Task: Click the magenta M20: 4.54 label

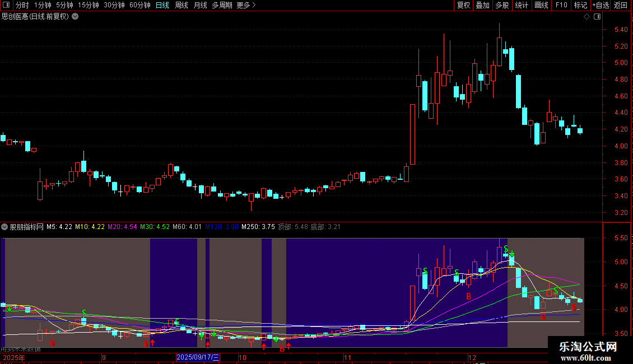Action: coord(122,227)
